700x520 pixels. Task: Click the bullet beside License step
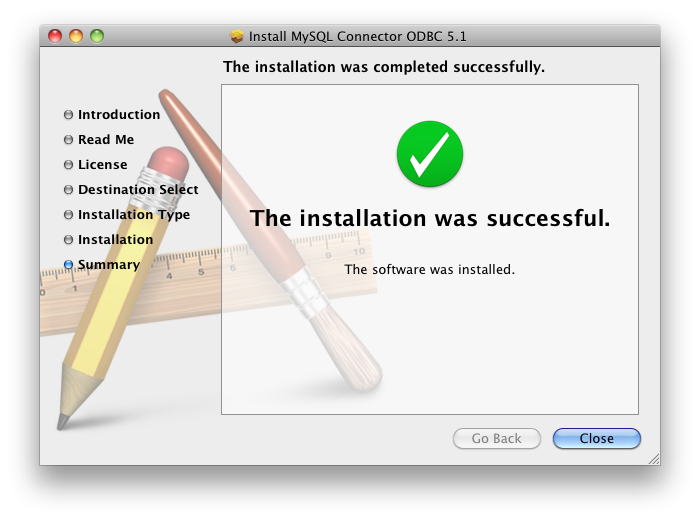pos(68,165)
